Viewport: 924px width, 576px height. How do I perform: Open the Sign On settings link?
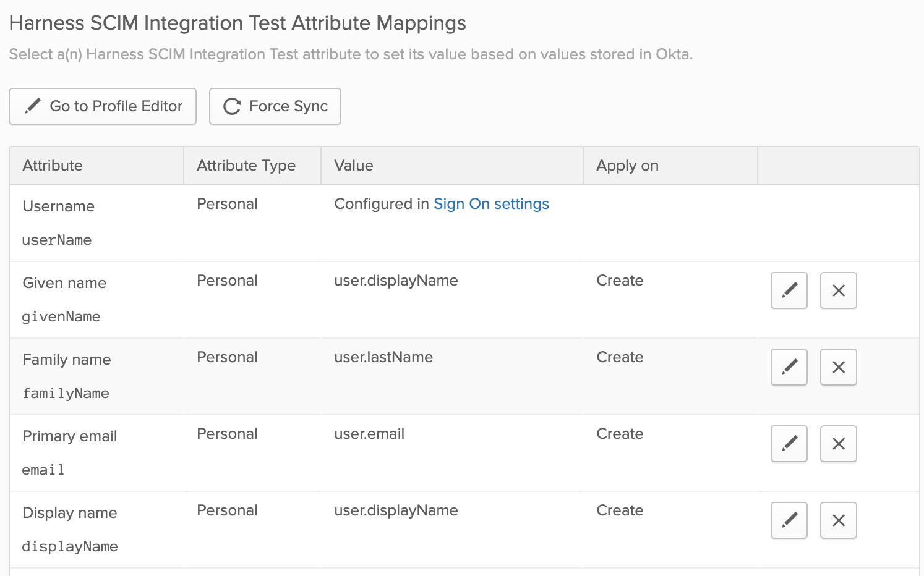point(491,204)
